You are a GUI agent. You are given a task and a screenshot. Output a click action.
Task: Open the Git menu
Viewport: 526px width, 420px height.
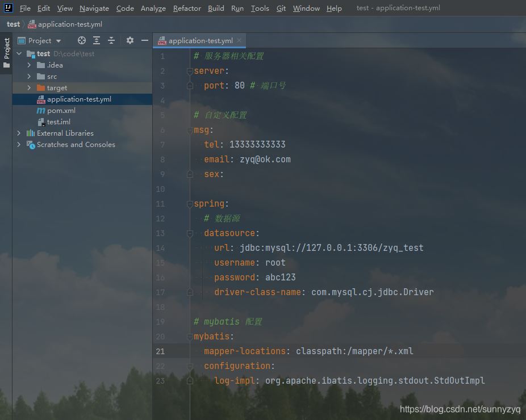click(281, 8)
